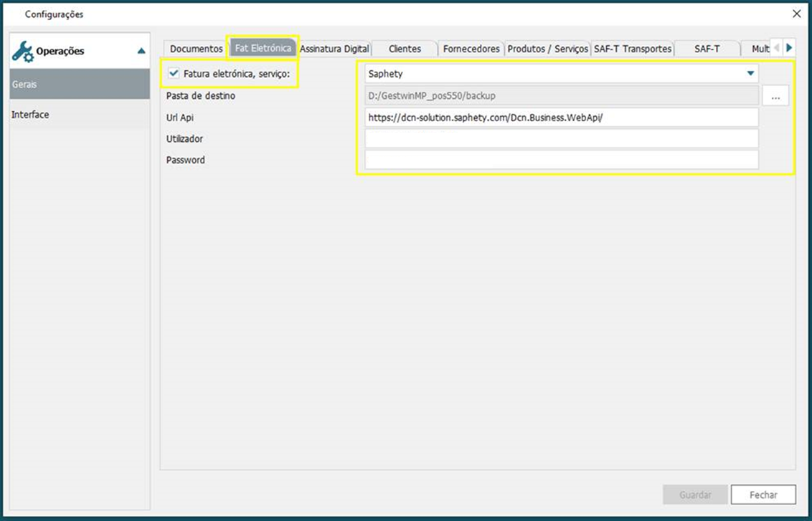812x521 pixels.
Task: Select the SAF-T Transportes tab
Action: 633,49
